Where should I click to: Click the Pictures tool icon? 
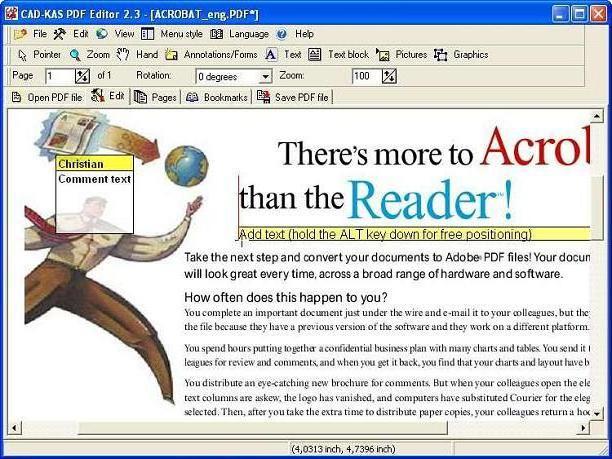pos(382,55)
